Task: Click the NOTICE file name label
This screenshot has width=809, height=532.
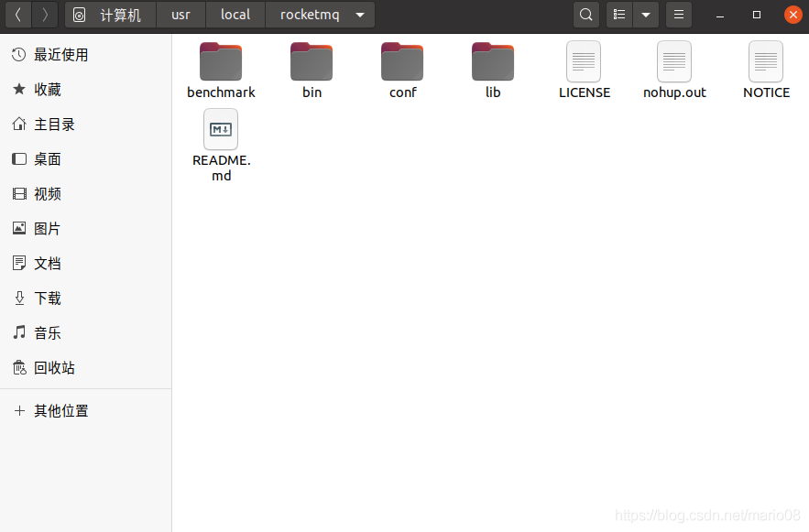Action: coord(766,92)
